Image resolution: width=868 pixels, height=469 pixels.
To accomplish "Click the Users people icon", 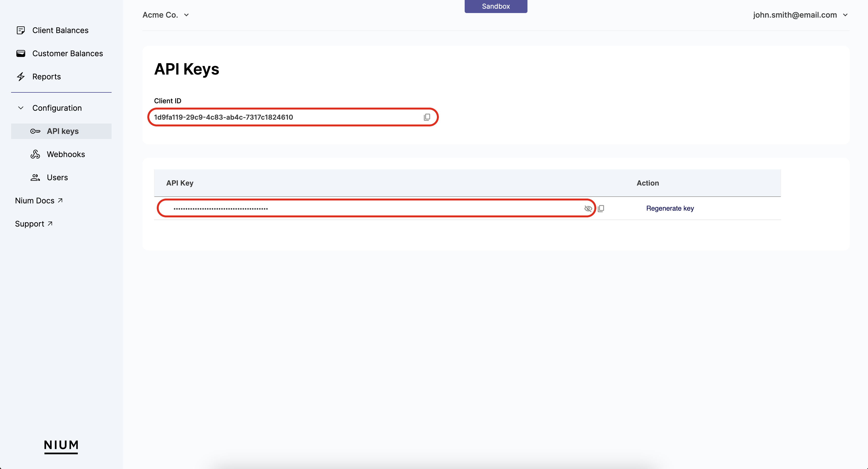I will [35, 177].
